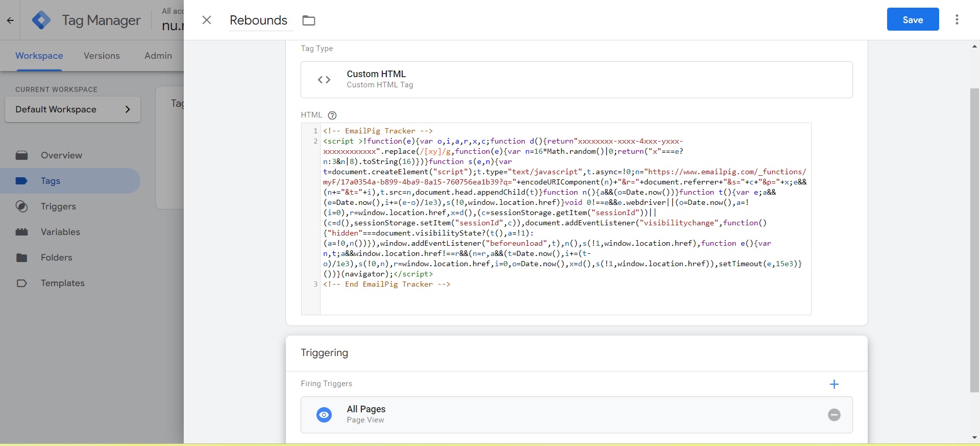Viewport: 980px width, 446px height.
Task: Click the Triggers target icon
Action: (21, 206)
